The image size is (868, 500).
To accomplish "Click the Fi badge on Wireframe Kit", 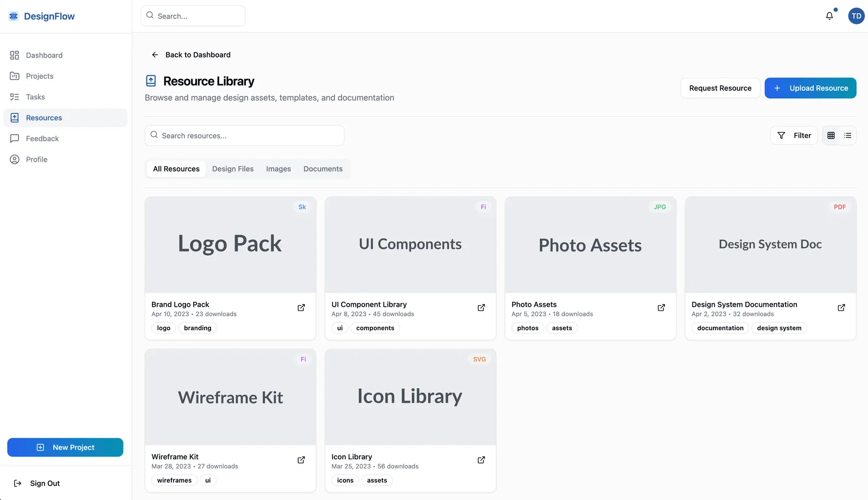I will tap(303, 359).
